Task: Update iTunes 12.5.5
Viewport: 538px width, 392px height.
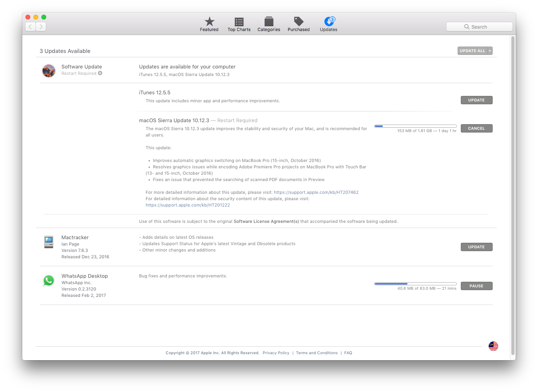Action: point(477,100)
